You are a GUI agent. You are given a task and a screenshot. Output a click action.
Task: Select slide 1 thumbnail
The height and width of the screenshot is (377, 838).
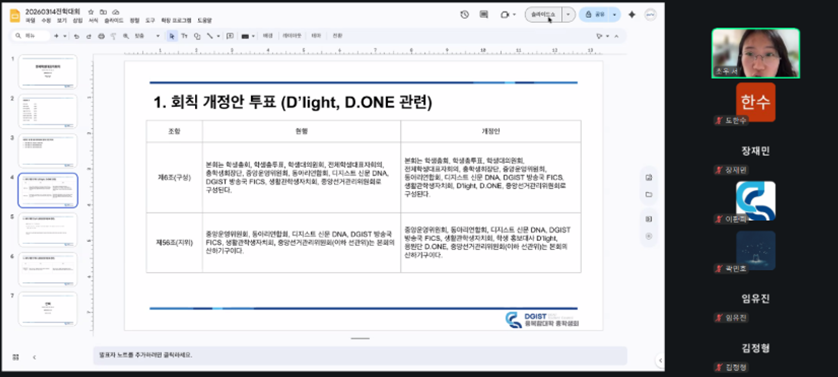point(48,72)
